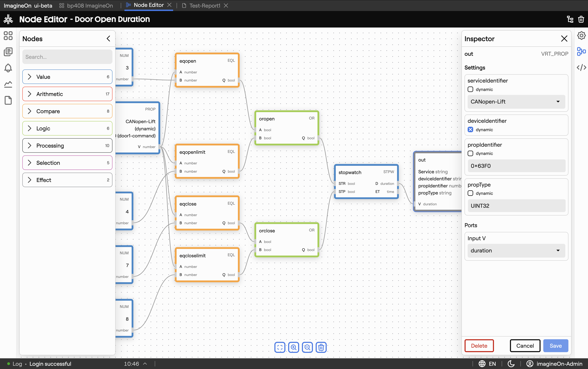Click the ImagineOn star logo
The height and width of the screenshot is (369, 588).
pyautogui.click(x=8, y=19)
